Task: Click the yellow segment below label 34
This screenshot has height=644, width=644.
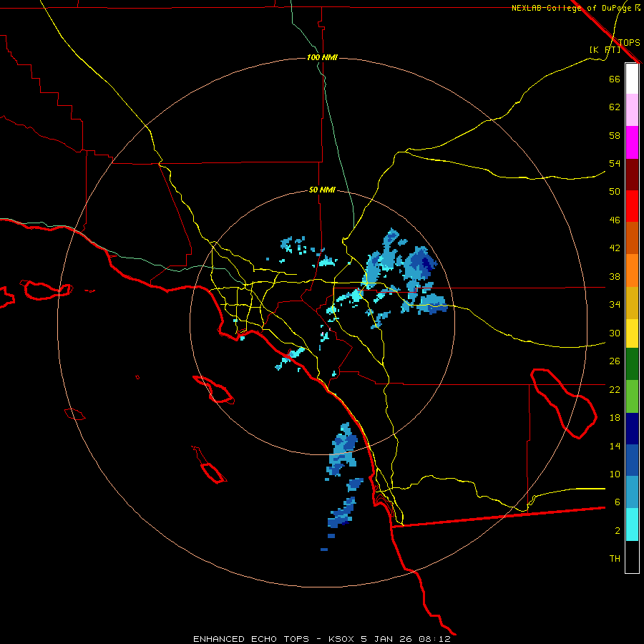Action: [x=632, y=333]
